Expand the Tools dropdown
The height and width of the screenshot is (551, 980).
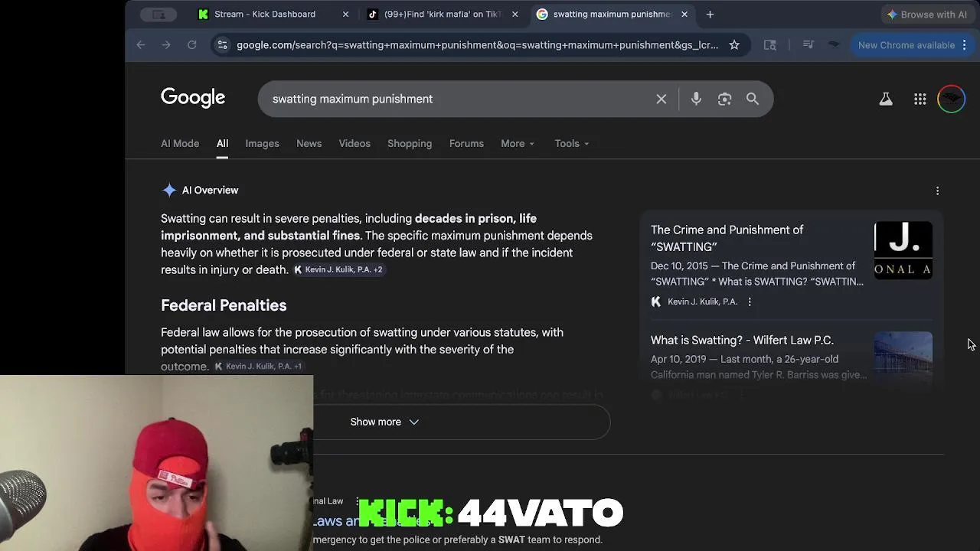(572, 143)
